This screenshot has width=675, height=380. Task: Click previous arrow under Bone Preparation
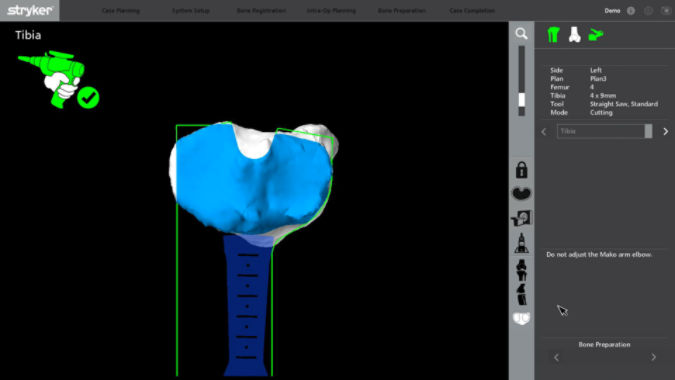pos(556,358)
